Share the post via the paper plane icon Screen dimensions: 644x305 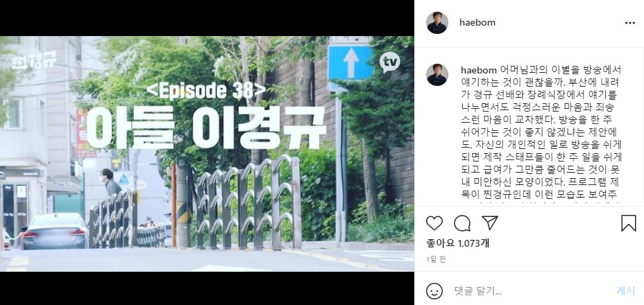point(489,223)
